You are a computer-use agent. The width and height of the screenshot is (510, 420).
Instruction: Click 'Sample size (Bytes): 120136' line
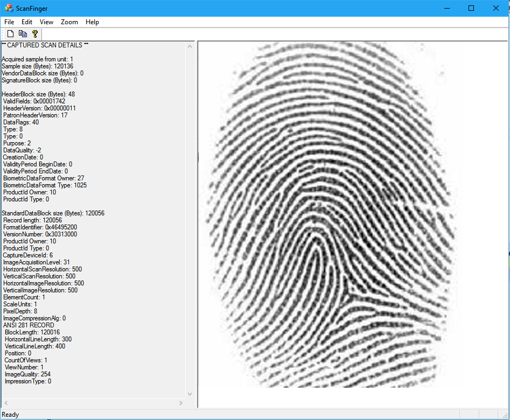point(37,66)
